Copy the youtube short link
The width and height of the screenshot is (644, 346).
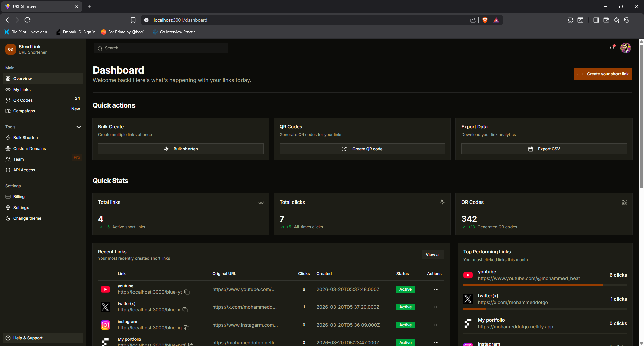(x=187, y=292)
